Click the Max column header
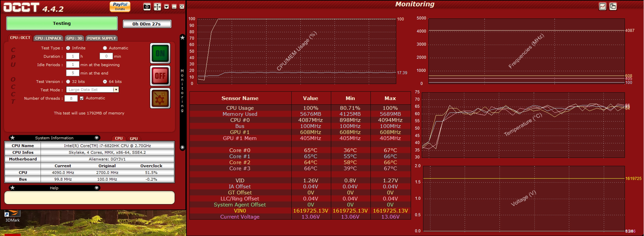This screenshot has height=236, width=644. (390, 98)
